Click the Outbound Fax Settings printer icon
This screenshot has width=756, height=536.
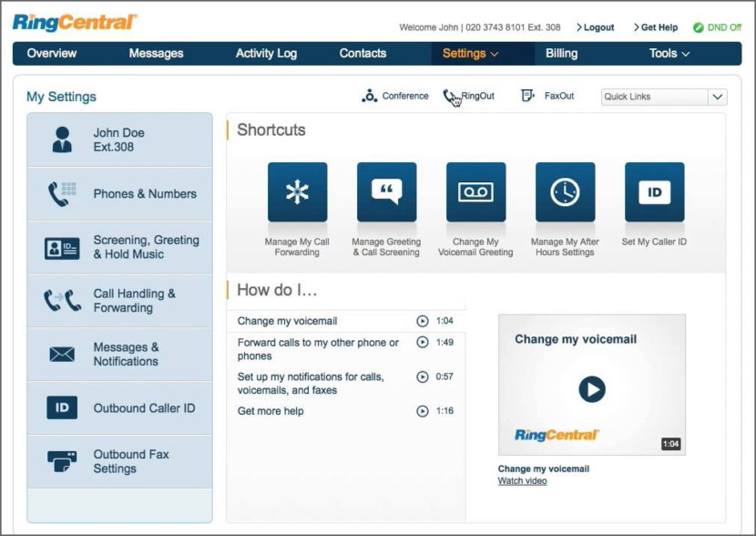pyautogui.click(x=62, y=461)
